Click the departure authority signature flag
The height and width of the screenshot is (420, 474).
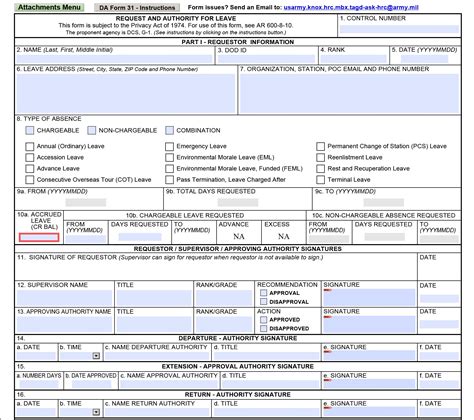click(327, 351)
